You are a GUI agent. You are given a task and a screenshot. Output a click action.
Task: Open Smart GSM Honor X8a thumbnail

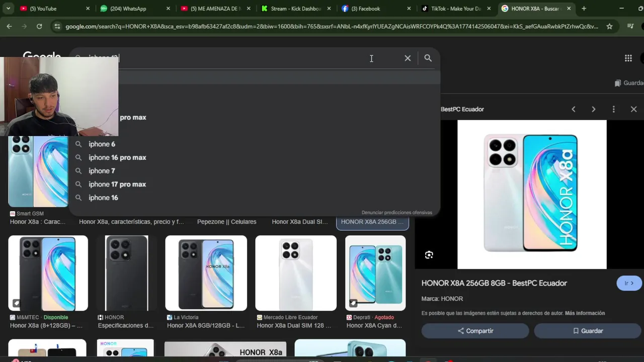click(38, 172)
